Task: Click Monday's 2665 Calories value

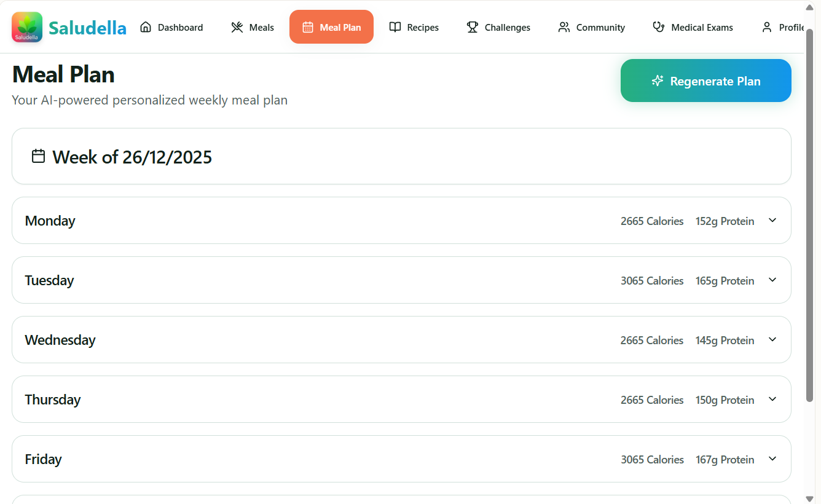Action: [652, 221]
